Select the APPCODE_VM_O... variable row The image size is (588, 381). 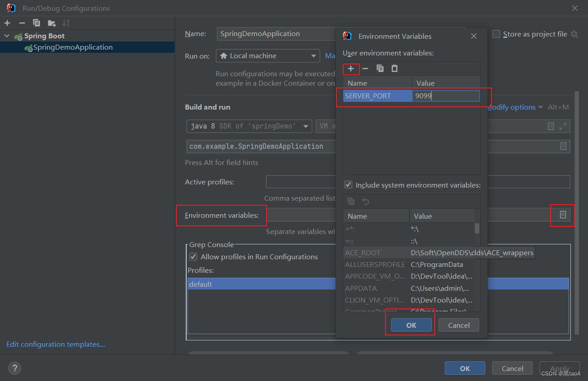pos(409,276)
